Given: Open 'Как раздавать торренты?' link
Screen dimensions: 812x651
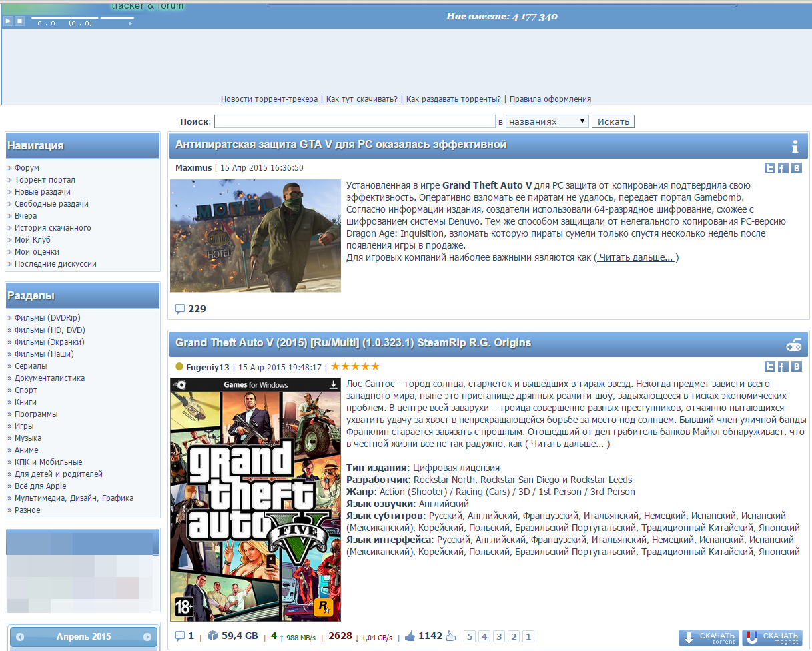Looking at the screenshot, I should 454,99.
